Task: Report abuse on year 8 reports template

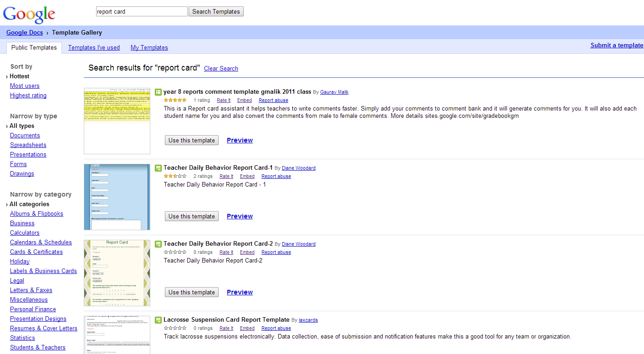Action: pyautogui.click(x=273, y=100)
